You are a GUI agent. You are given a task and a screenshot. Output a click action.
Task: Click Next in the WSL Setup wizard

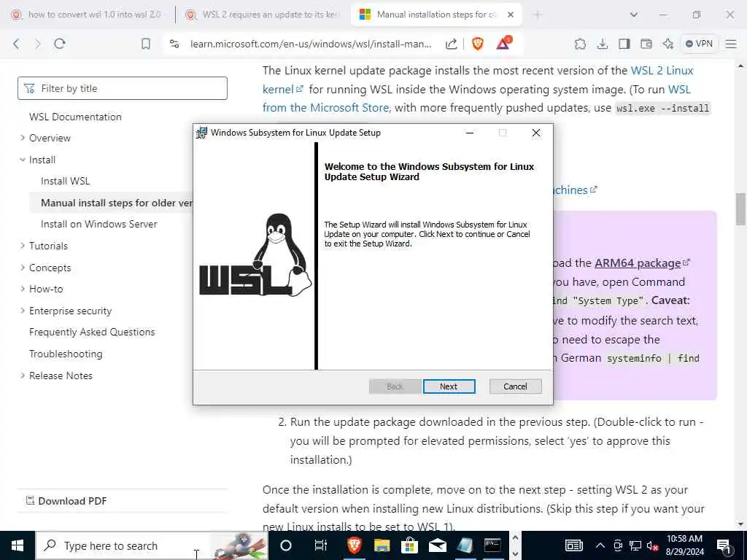(449, 386)
